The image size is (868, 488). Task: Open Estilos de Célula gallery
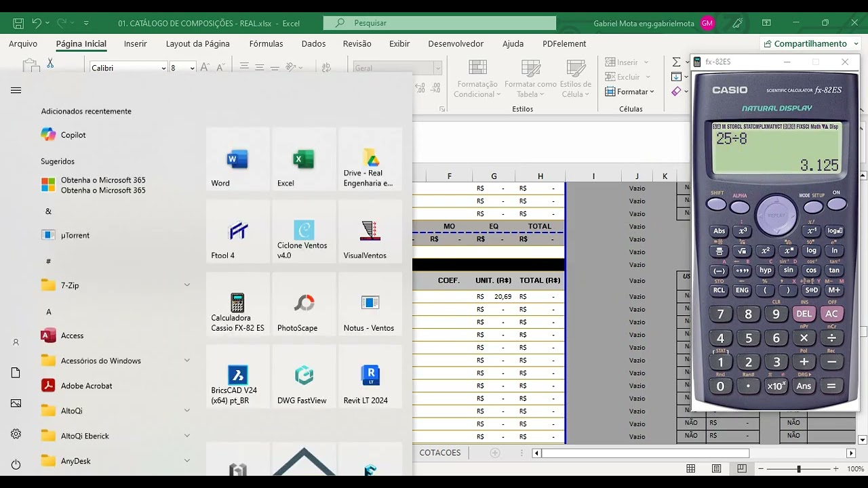tap(576, 79)
